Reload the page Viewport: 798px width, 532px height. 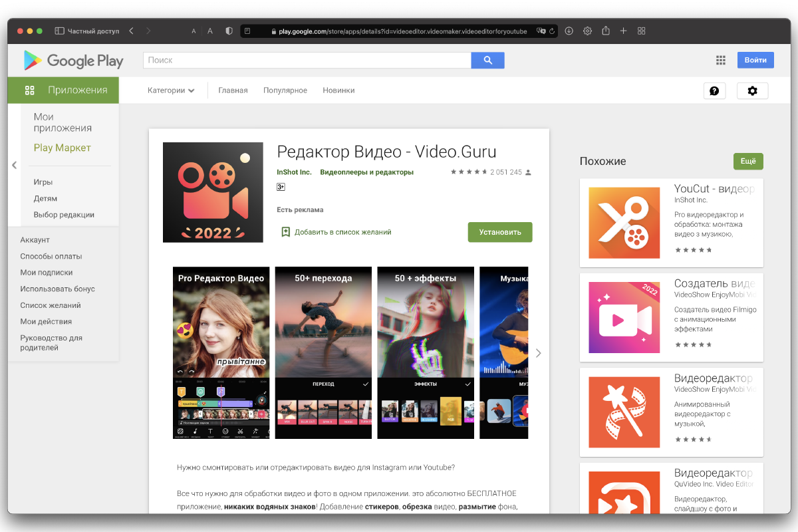click(x=552, y=31)
